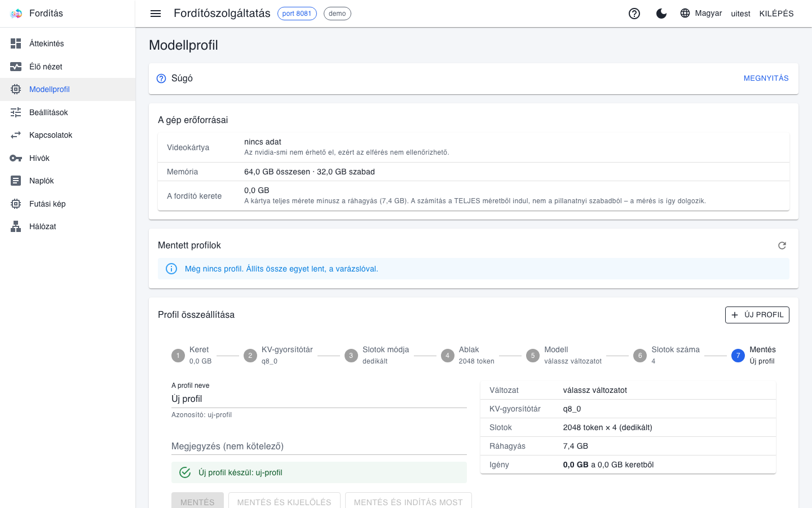Viewport: 812px width, 508px height.
Task: Toggle dark mode with the moon icon
Action: click(661, 14)
